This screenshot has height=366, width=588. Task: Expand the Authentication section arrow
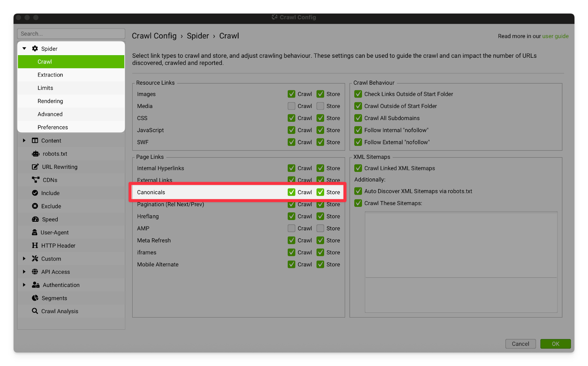[24, 285]
